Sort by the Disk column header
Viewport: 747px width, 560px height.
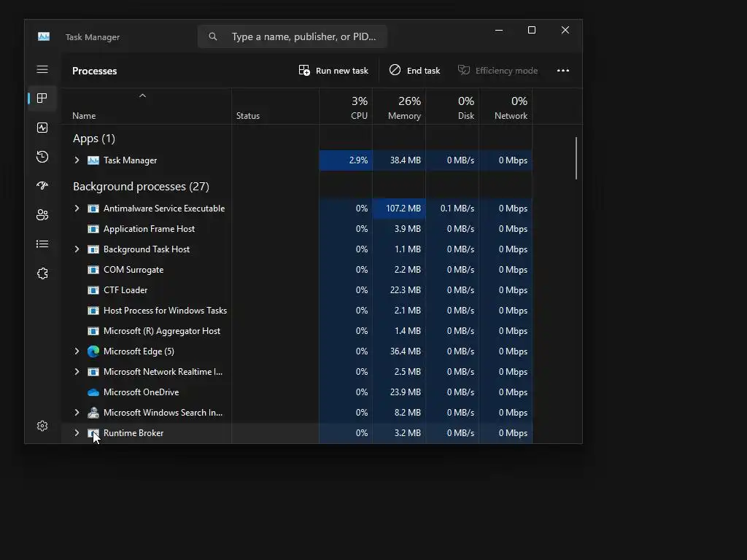(452, 106)
